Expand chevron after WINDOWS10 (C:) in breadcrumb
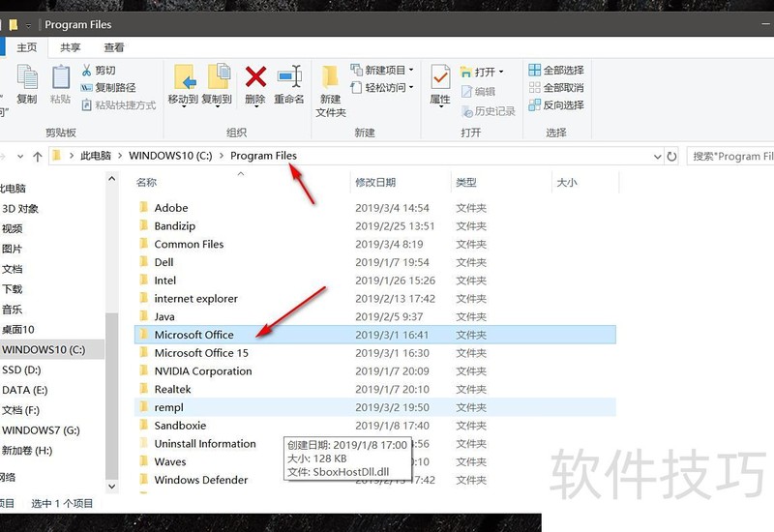 point(222,156)
